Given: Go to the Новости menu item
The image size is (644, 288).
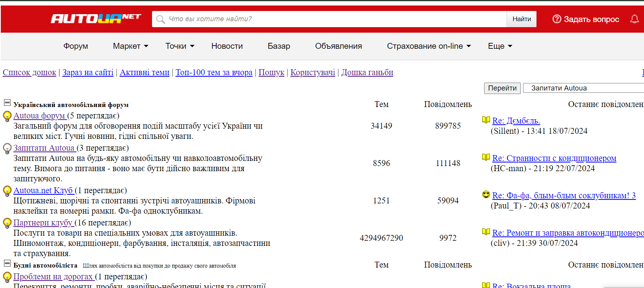Looking at the screenshot, I should [227, 46].
